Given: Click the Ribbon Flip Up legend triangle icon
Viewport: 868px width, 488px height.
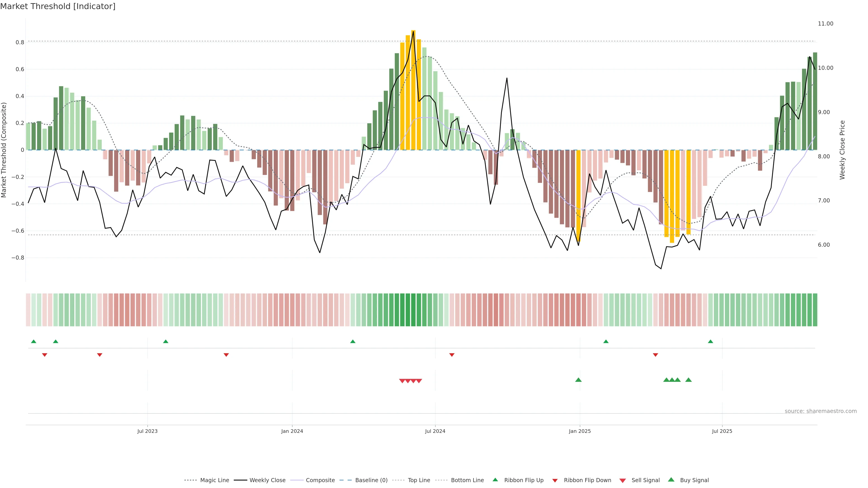Looking at the screenshot, I should [495, 480].
